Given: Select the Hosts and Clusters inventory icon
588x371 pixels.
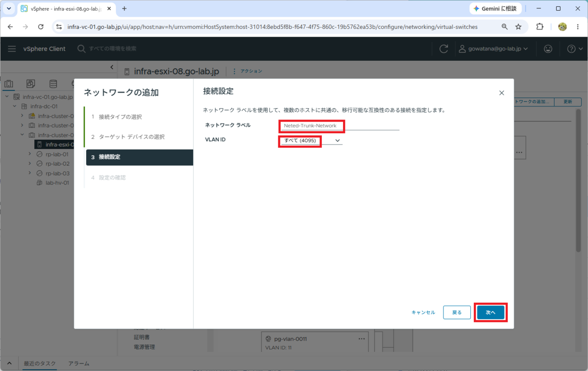Looking at the screenshot, I should tap(9, 83).
